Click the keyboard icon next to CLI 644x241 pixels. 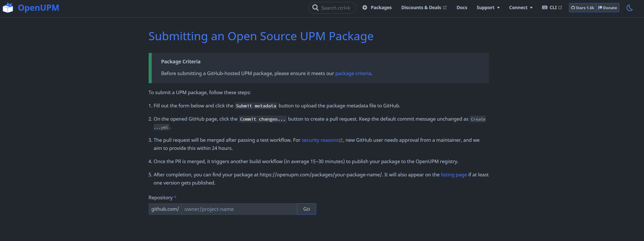click(545, 8)
